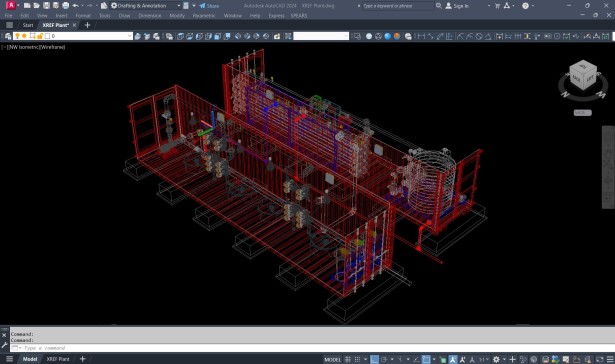Click the Search magnifier icon

click(x=439, y=5)
